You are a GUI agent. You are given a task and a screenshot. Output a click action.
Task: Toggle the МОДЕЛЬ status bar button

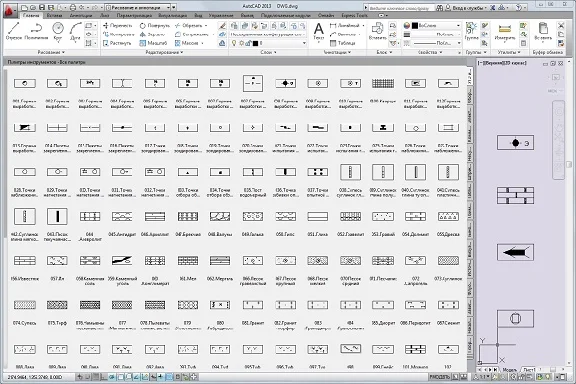coord(440,377)
